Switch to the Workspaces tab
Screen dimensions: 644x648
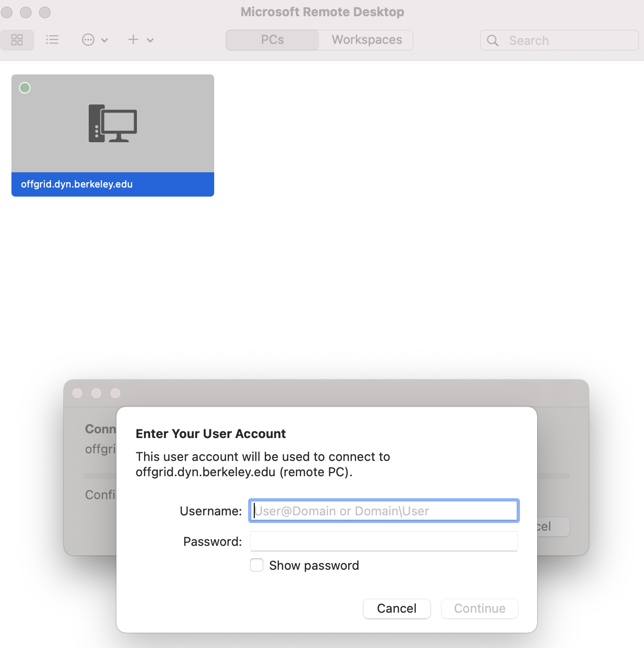point(366,40)
